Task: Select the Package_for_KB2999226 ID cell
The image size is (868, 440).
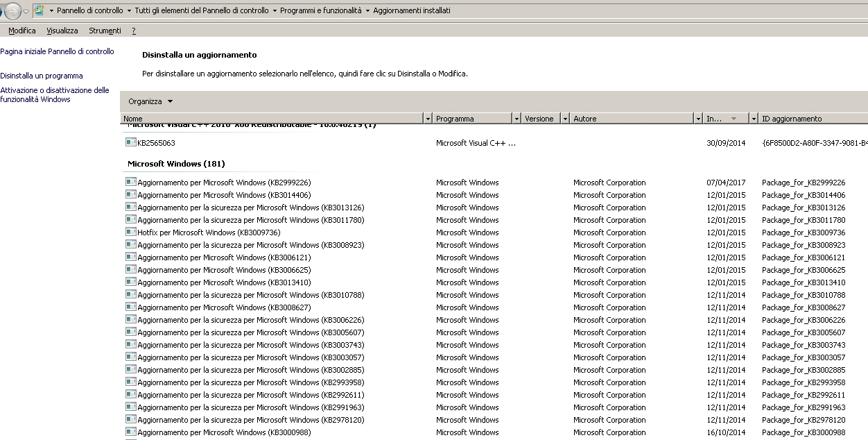Action: click(804, 183)
